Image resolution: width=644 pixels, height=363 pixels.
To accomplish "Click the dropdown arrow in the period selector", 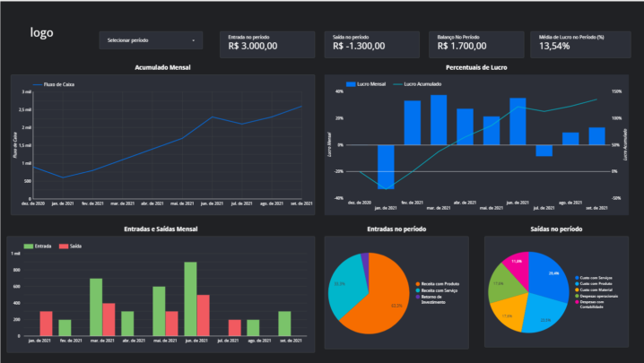I will tap(193, 41).
